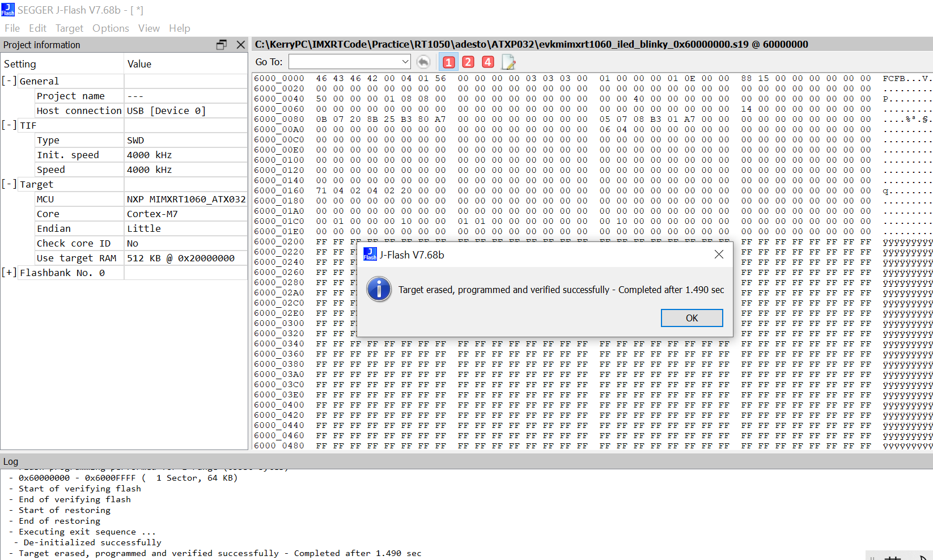Select the 2-byte column display icon
Screen dimensions: 933x560
468,62
